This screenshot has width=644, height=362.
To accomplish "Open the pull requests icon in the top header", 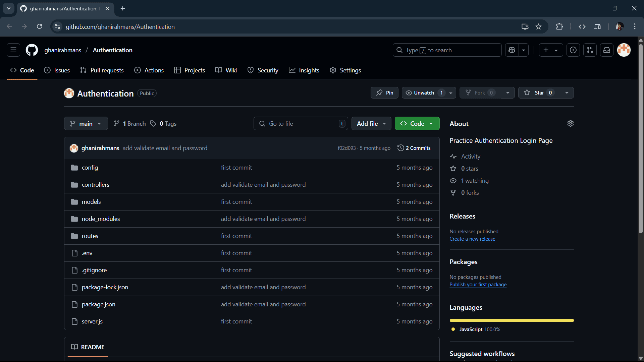I will tap(590, 50).
